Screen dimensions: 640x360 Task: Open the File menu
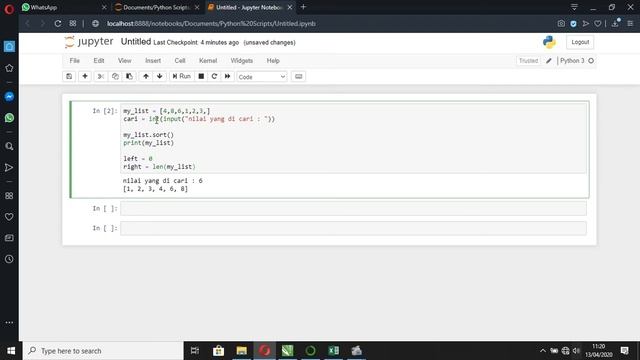(75, 60)
